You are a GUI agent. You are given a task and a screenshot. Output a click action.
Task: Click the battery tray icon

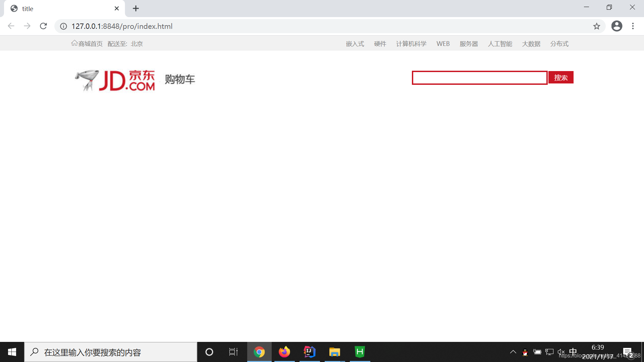click(x=537, y=352)
